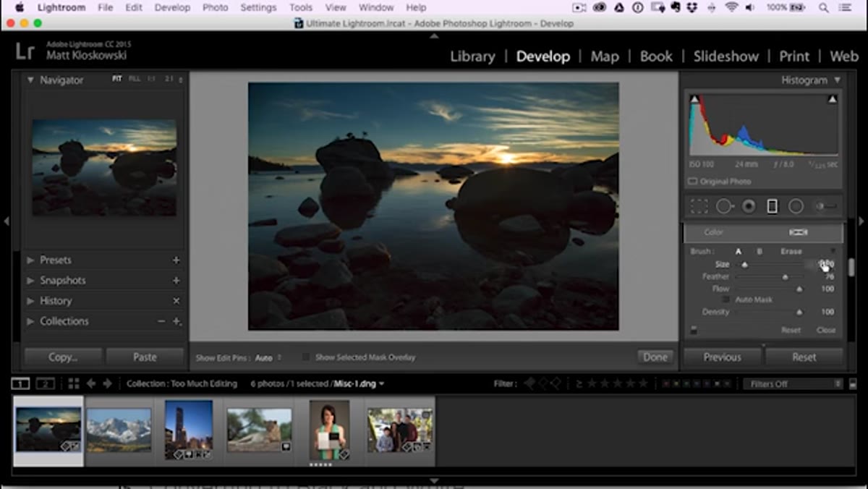Image resolution: width=868 pixels, height=489 pixels.
Task: Go back with left filmstrip arrow
Action: pyautogui.click(x=91, y=383)
